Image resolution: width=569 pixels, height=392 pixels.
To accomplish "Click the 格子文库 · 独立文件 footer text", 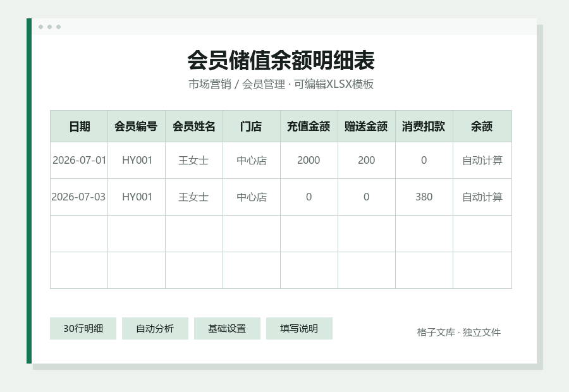I will (459, 332).
